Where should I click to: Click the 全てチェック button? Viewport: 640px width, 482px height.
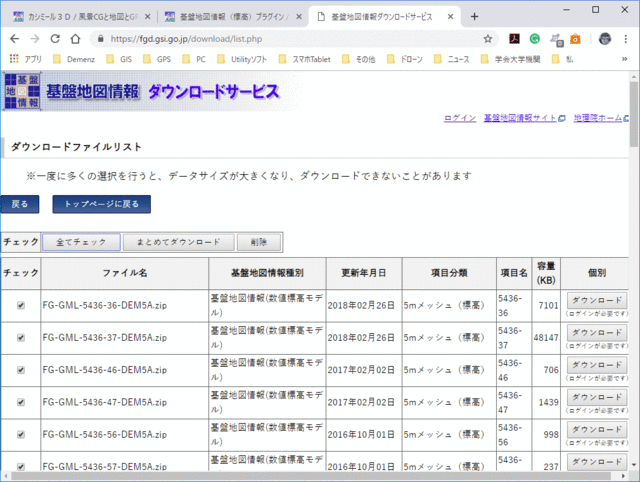click(x=81, y=242)
